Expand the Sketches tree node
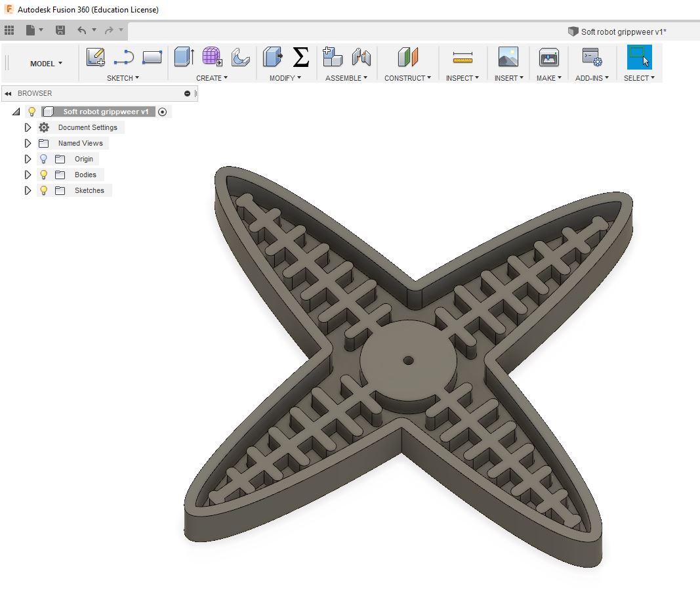This screenshot has height=613, width=700. click(28, 190)
